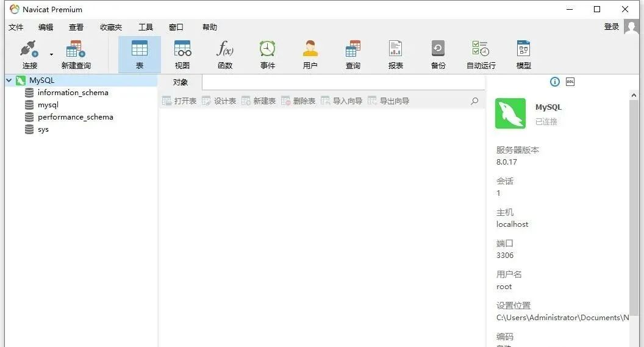
Task: Click Design Table (设计表) button
Action: (219, 101)
